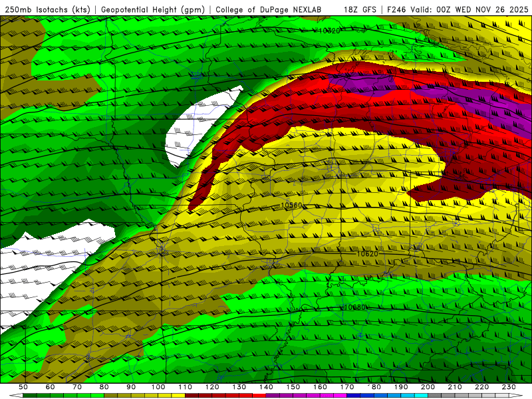
Task: Click the legend value 60
Action: [50, 387]
